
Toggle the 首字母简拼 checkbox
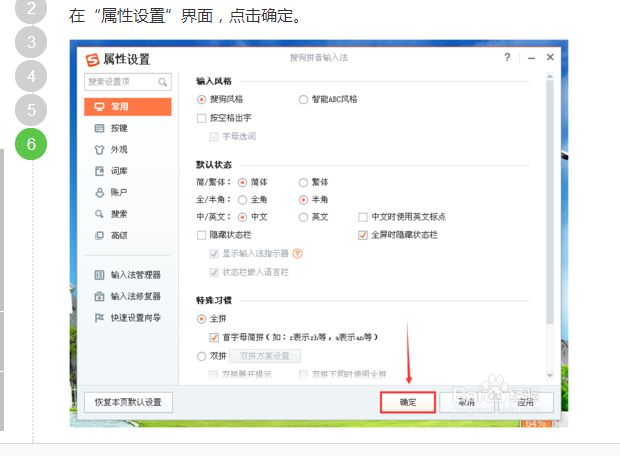click(x=214, y=337)
